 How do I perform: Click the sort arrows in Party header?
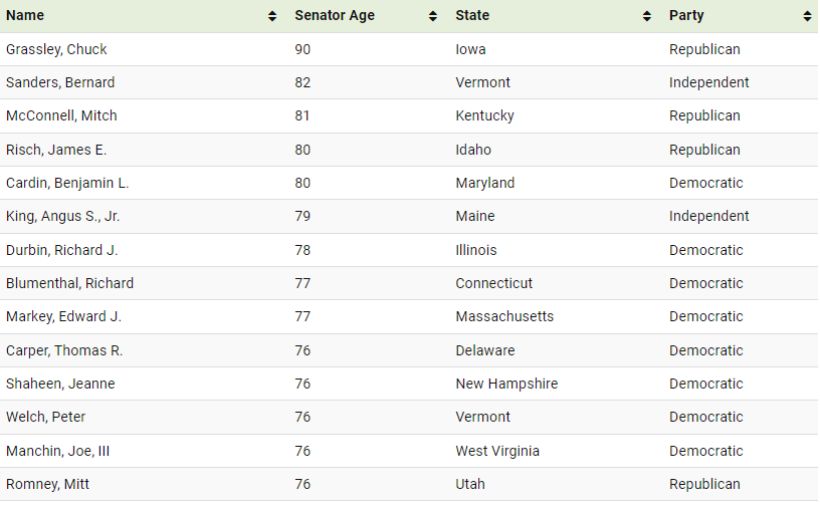tap(807, 16)
